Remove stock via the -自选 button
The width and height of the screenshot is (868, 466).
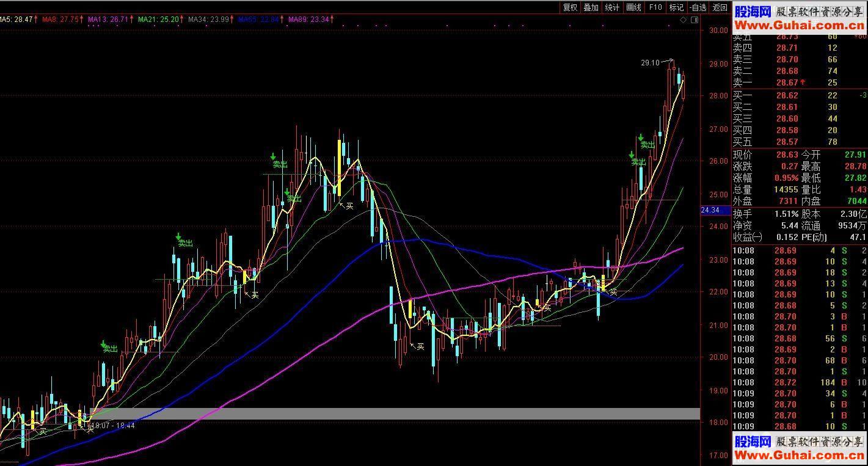coord(698,7)
